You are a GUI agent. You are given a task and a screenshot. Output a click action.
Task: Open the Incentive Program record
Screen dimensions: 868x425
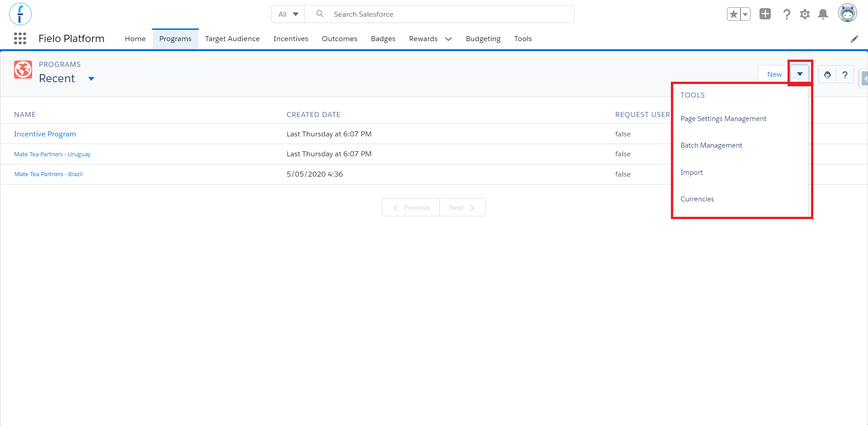[x=45, y=134]
